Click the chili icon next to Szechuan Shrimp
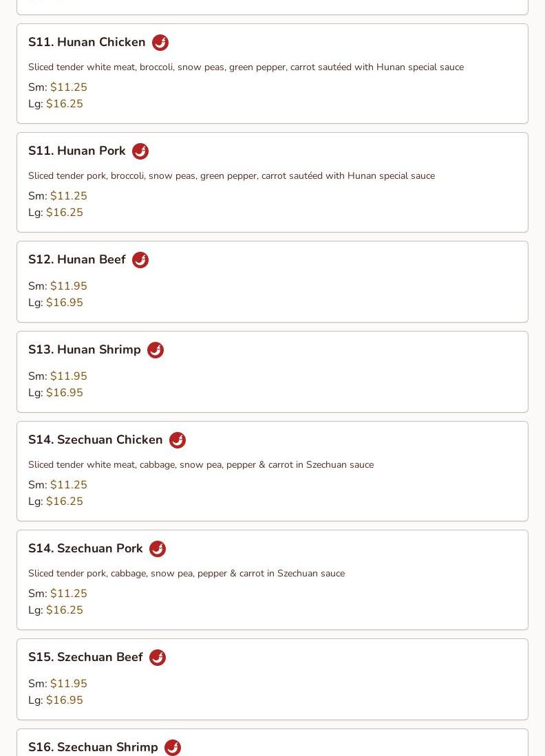This screenshot has width=545, height=756. point(173,747)
